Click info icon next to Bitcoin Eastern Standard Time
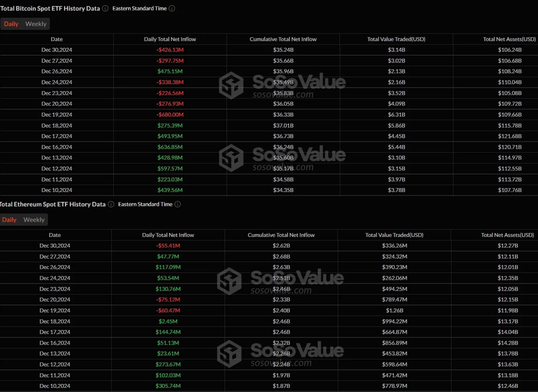 click(172, 8)
